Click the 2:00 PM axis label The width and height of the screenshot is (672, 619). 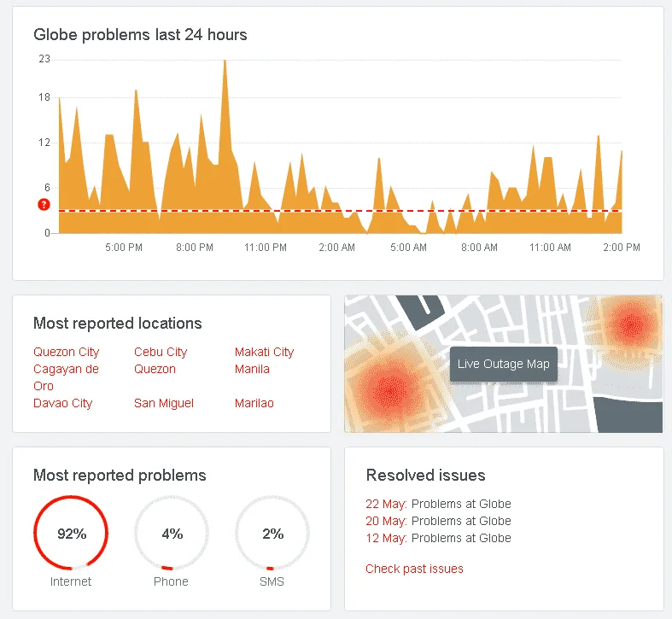pyautogui.click(x=622, y=248)
